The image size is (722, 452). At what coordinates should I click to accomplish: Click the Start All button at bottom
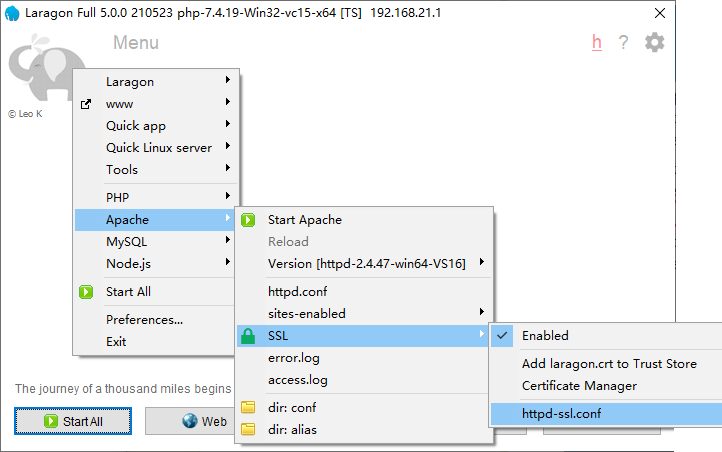click(x=73, y=421)
